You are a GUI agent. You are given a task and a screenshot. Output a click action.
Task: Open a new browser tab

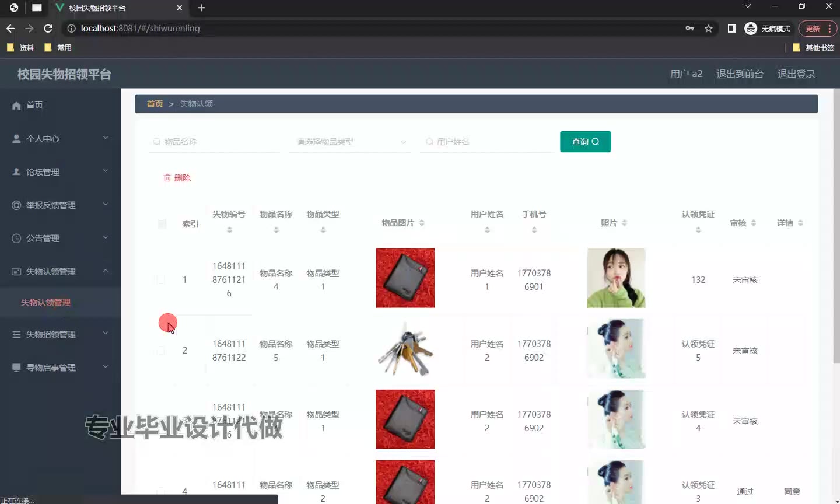[202, 8]
